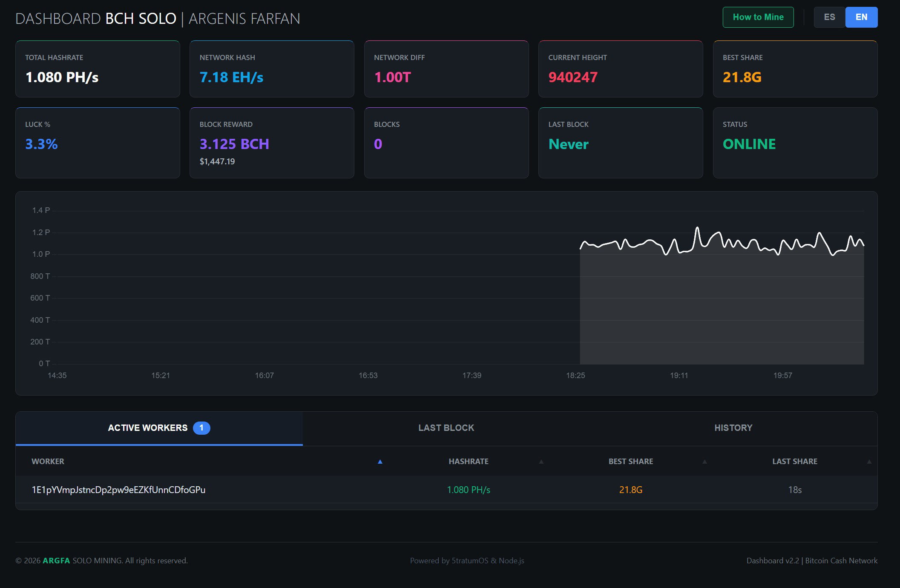Switch language to ES
The image size is (900, 588).
coord(829,17)
